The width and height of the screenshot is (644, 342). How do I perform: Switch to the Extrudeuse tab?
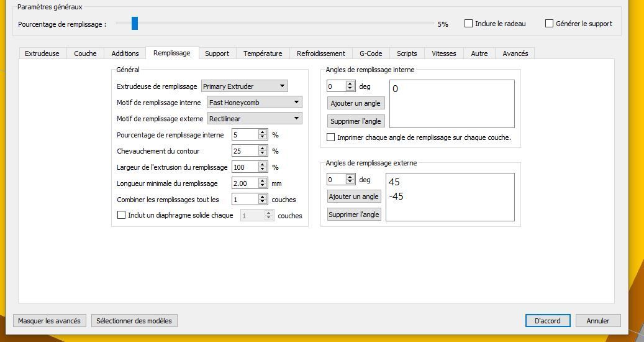(x=42, y=53)
